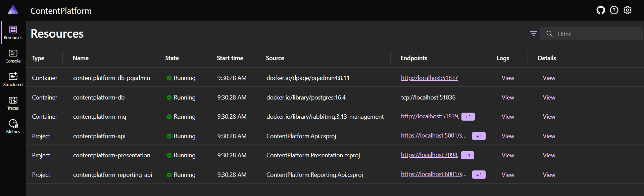Click the Source column header
This screenshot has width=644, height=196.
point(275,58)
